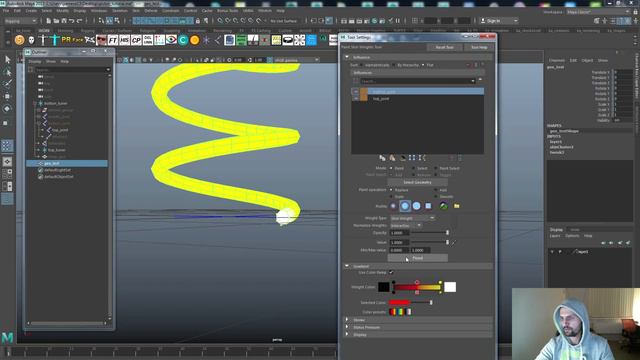Open the Workspace dropdown in top right
This screenshot has width=640, height=360.
click(598, 12)
